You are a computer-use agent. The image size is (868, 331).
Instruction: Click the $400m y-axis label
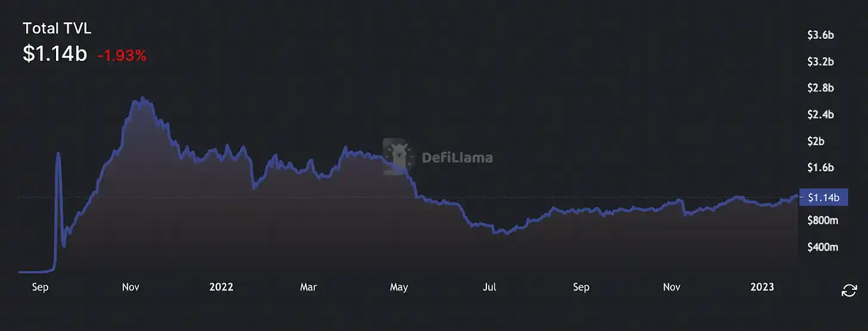pyautogui.click(x=823, y=247)
